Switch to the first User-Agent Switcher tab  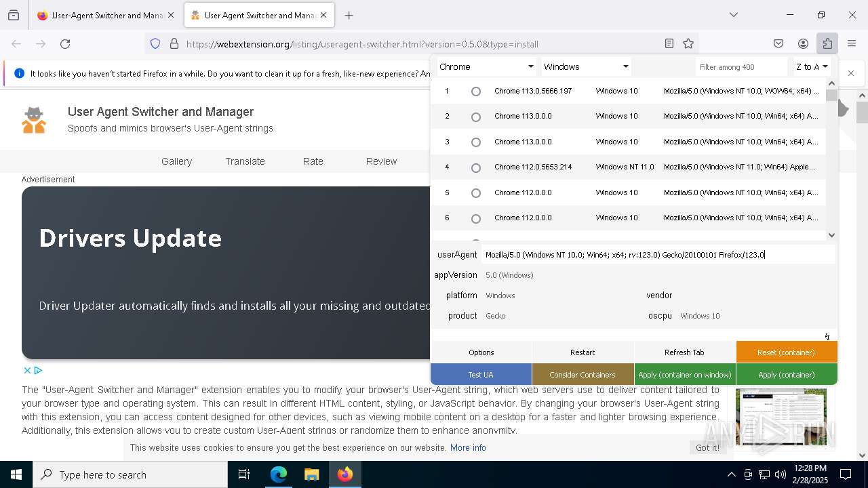[105, 15]
